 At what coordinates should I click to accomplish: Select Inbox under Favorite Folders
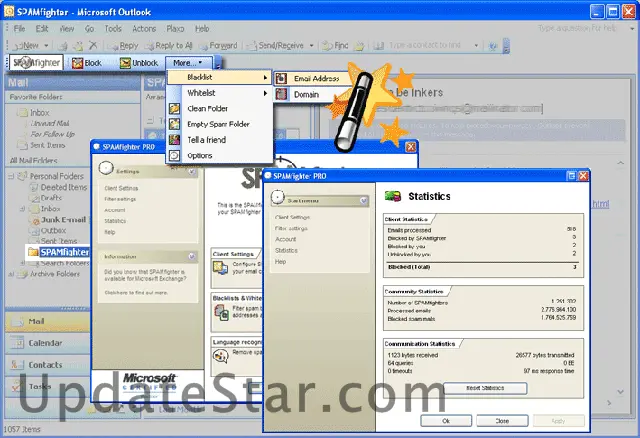[39, 113]
